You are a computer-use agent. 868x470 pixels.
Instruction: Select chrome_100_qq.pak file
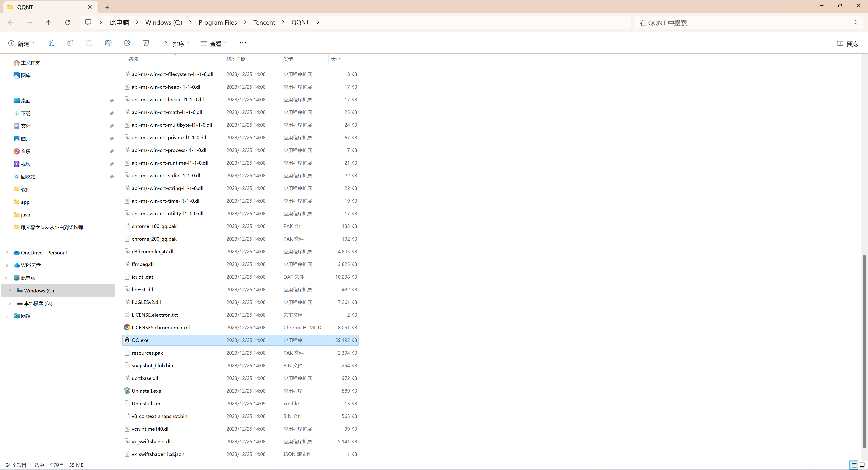coord(154,226)
